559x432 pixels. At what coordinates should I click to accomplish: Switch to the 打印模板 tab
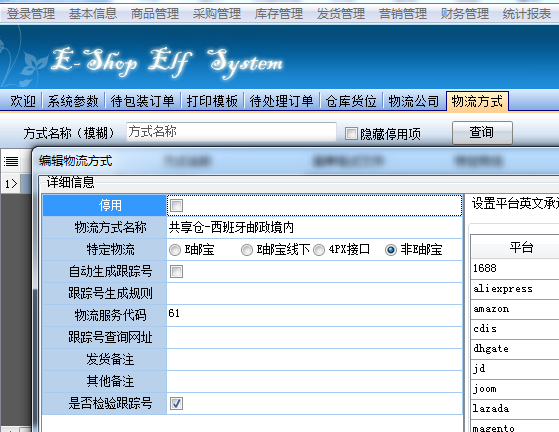click(212, 101)
